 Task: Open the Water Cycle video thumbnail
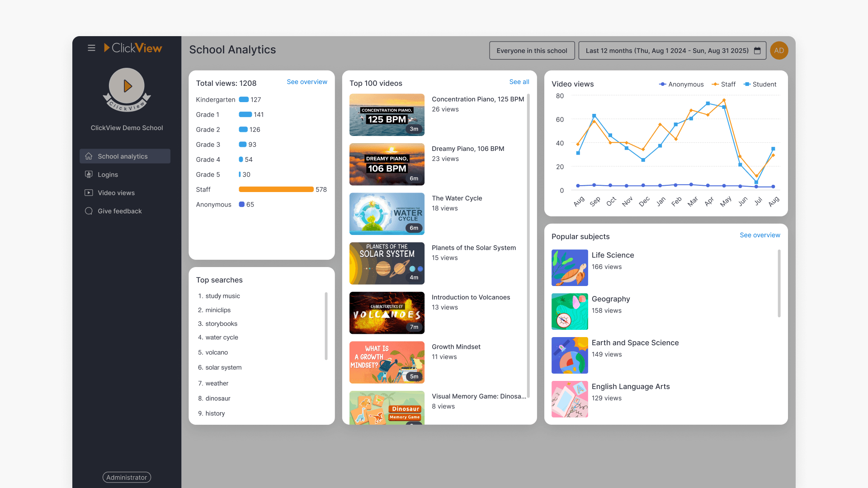[x=387, y=214]
